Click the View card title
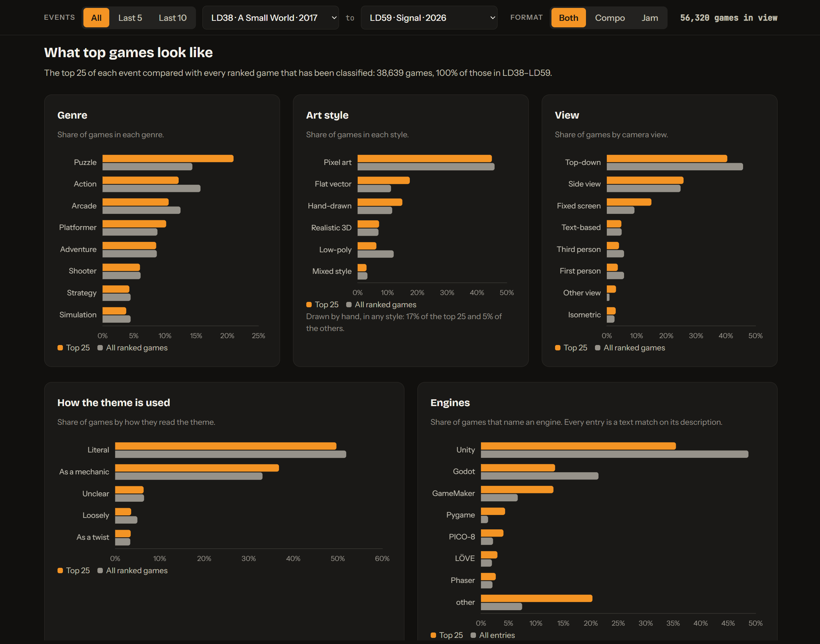The height and width of the screenshot is (644, 820). point(567,115)
